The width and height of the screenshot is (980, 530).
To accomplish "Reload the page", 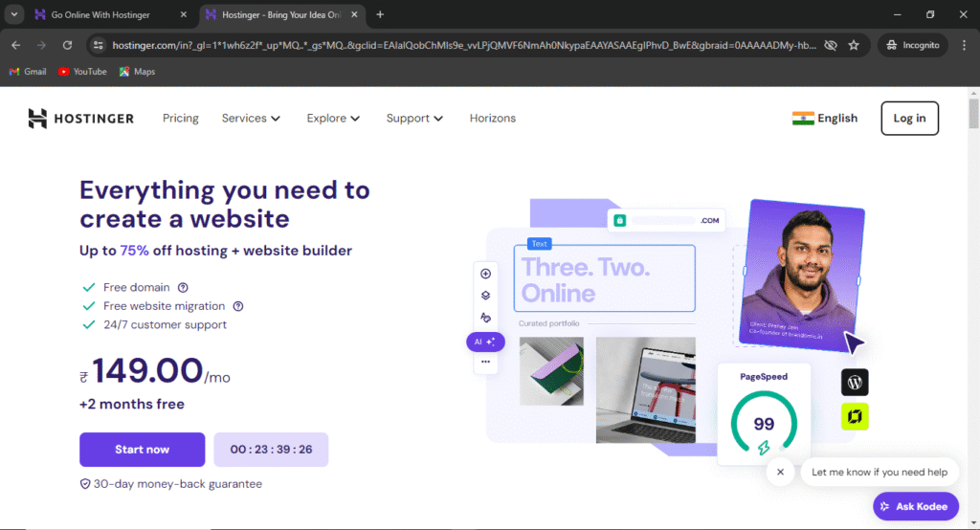I will click(x=68, y=45).
